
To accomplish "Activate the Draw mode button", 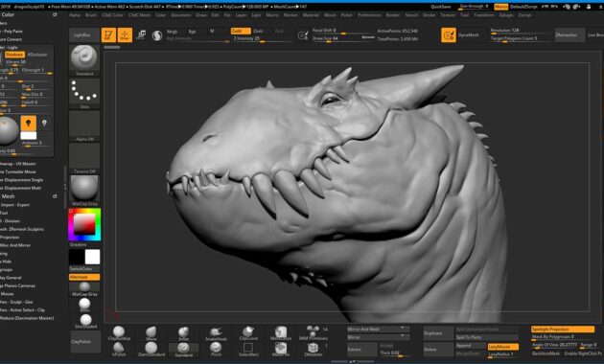I will coord(125,35).
